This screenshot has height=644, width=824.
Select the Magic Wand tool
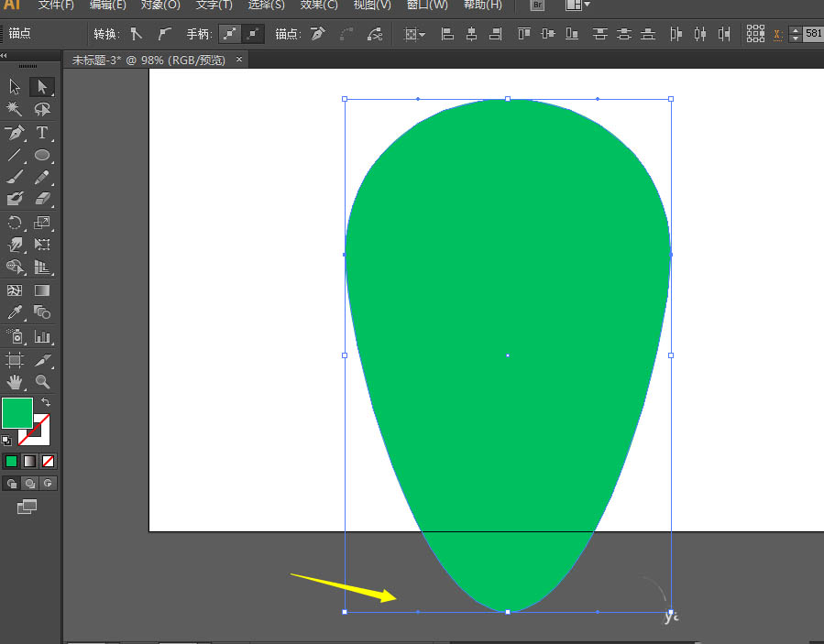pos(15,109)
